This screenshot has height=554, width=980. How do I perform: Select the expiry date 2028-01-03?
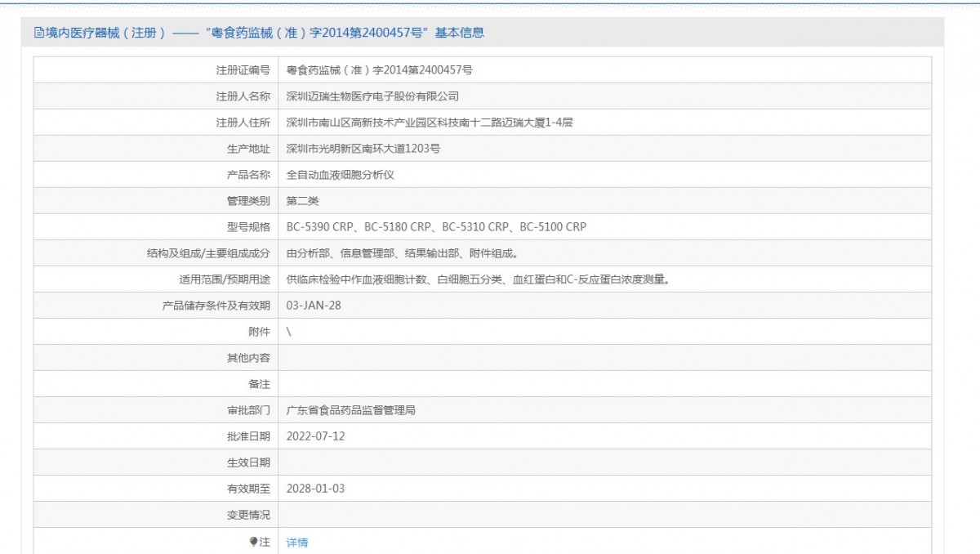click(x=316, y=489)
